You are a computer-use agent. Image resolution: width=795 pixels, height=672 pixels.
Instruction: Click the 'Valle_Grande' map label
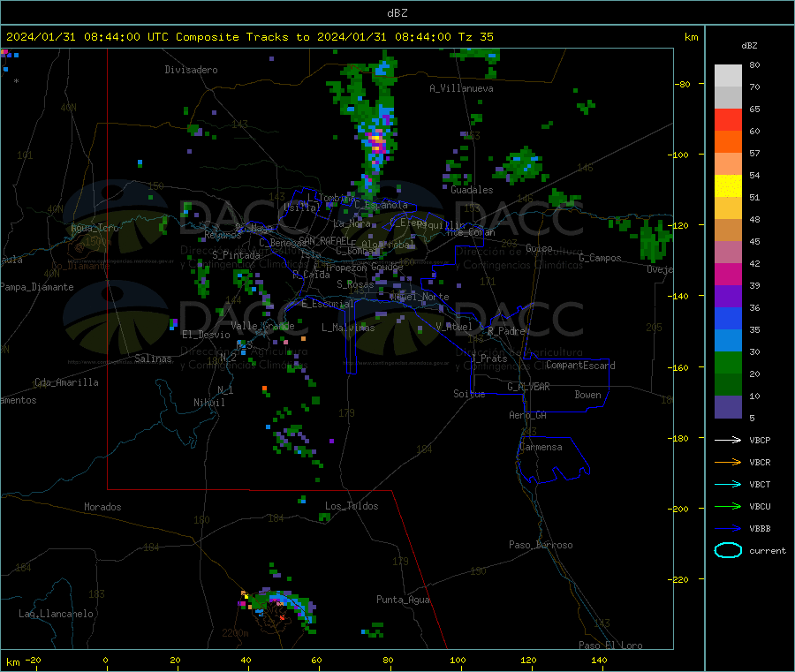262,325
